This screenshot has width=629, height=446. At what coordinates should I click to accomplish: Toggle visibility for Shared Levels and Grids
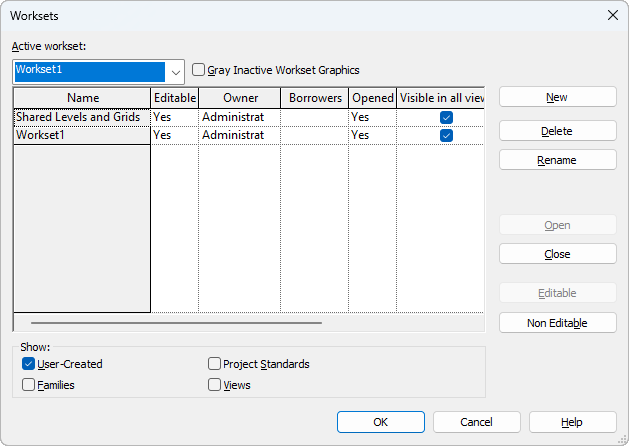[446, 117]
